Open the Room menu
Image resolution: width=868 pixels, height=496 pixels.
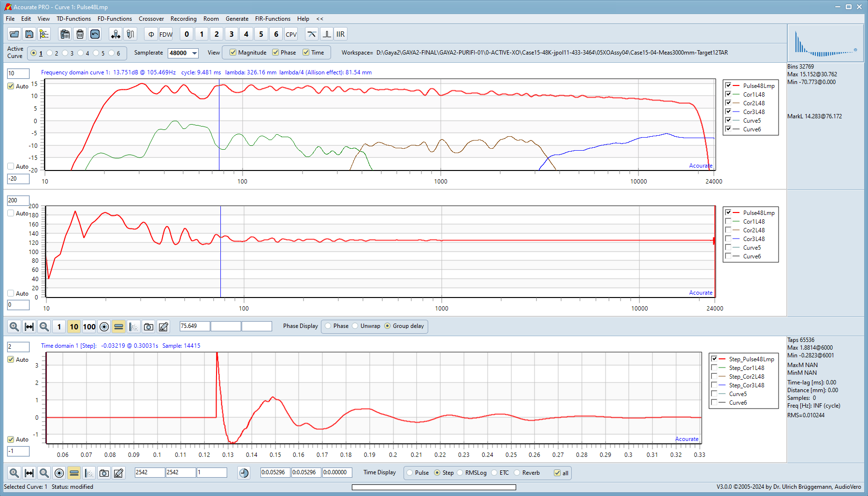pyautogui.click(x=211, y=19)
